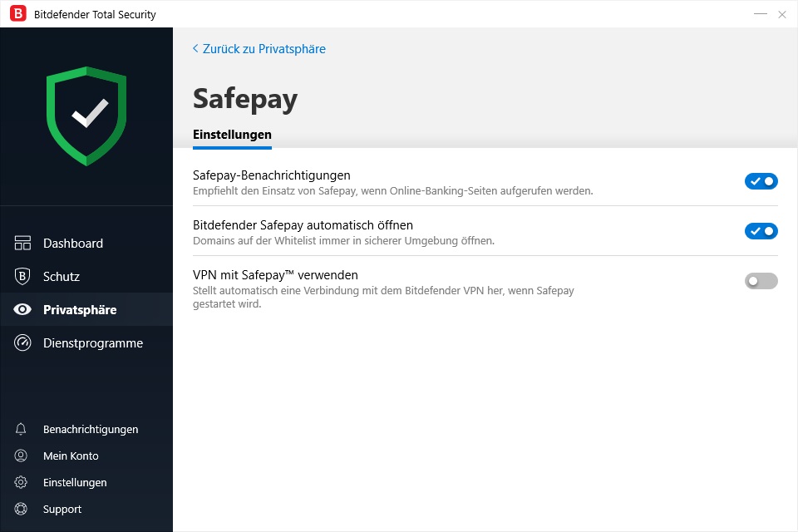Switch to the Einstellungen tab under Safepay
The height and width of the screenshot is (532, 798).
231,134
